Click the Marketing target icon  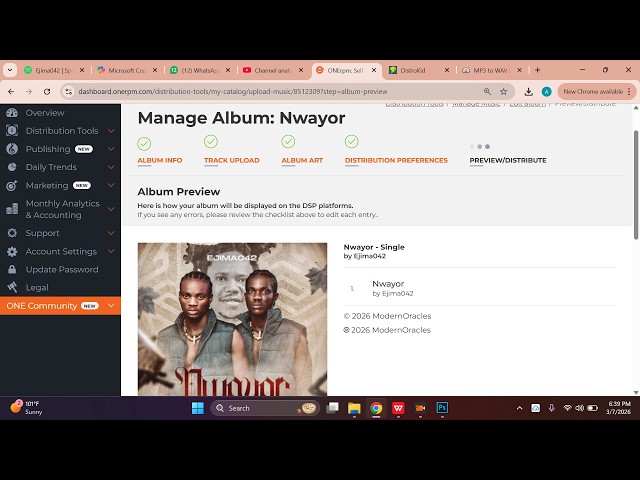click(12, 185)
